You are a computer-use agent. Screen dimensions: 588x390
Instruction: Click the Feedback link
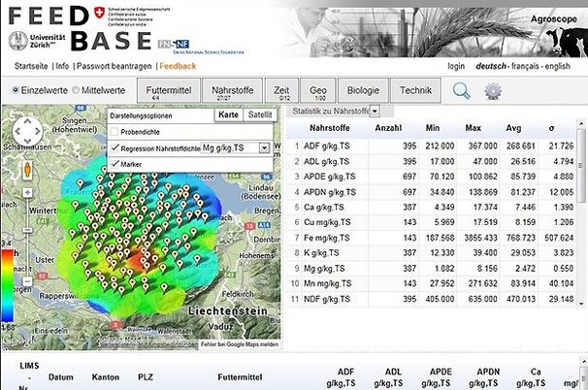pos(178,66)
